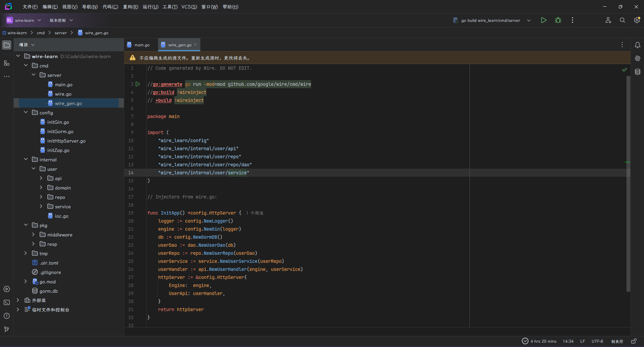Open VCS(S) menu
The height and width of the screenshot is (347, 644).
pos(189,7)
